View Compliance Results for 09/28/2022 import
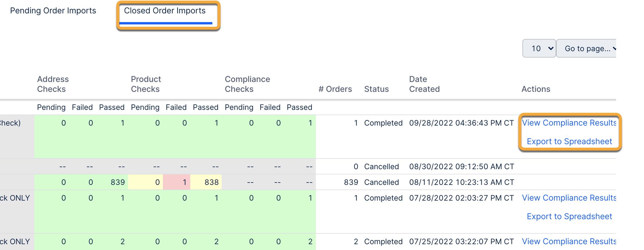This screenshot has width=644, height=250. [569, 123]
